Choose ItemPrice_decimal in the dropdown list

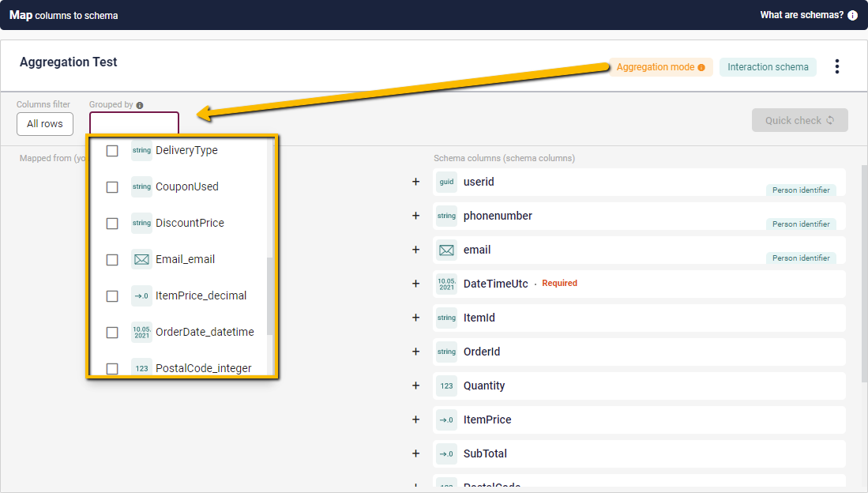click(201, 295)
